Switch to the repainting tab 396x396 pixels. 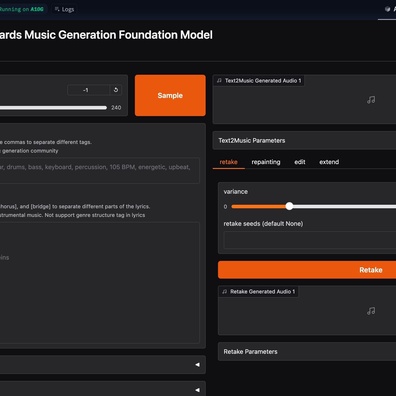click(266, 162)
